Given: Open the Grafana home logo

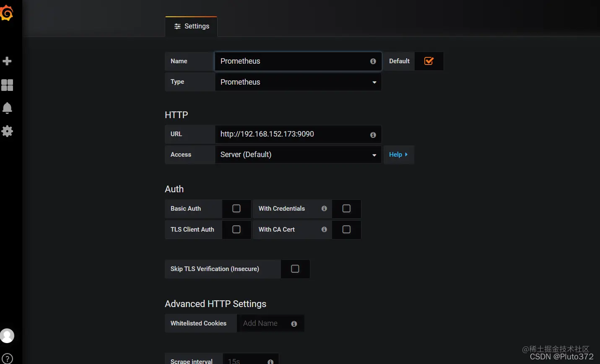Looking at the screenshot, I should coord(7,13).
